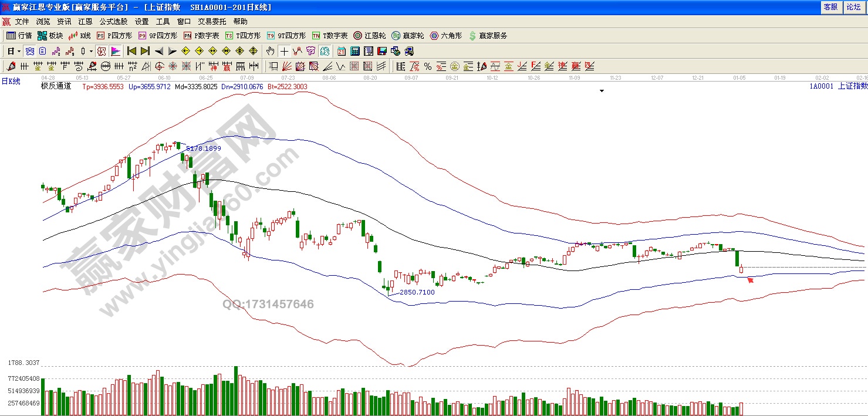Select the hand pan tool
This screenshot has height=416, width=868.
click(x=271, y=51)
